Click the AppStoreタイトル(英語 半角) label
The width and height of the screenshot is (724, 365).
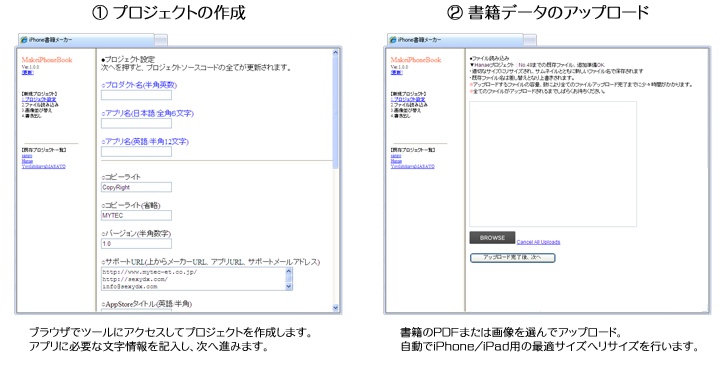(x=147, y=304)
